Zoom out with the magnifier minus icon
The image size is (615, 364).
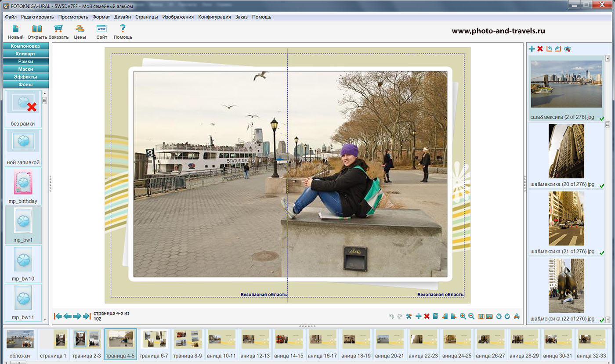[x=471, y=316]
